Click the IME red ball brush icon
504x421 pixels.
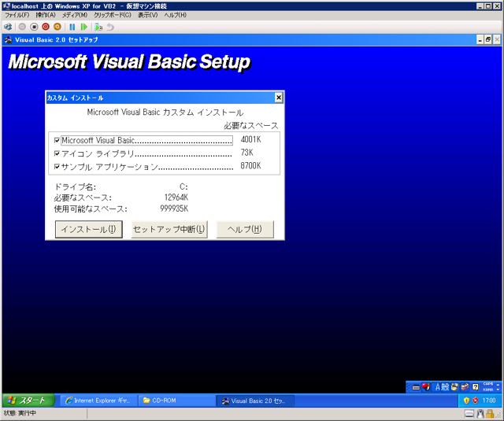click(x=426, y=387)
